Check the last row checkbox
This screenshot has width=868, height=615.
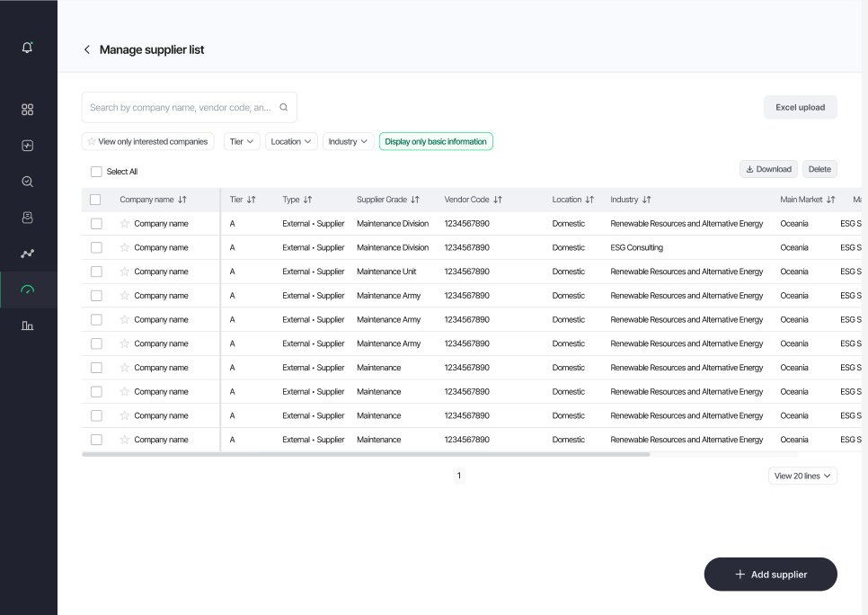[96, 440]
